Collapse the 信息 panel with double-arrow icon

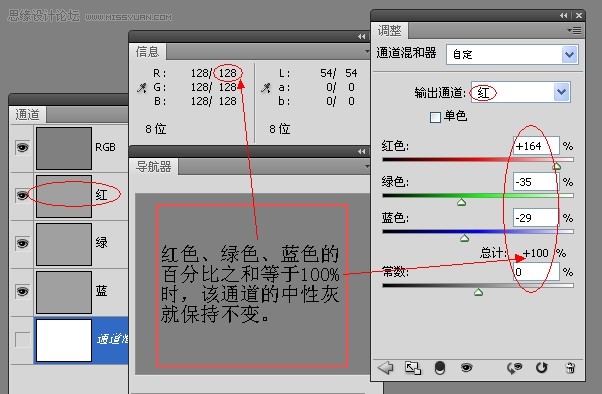pos(362,36)
